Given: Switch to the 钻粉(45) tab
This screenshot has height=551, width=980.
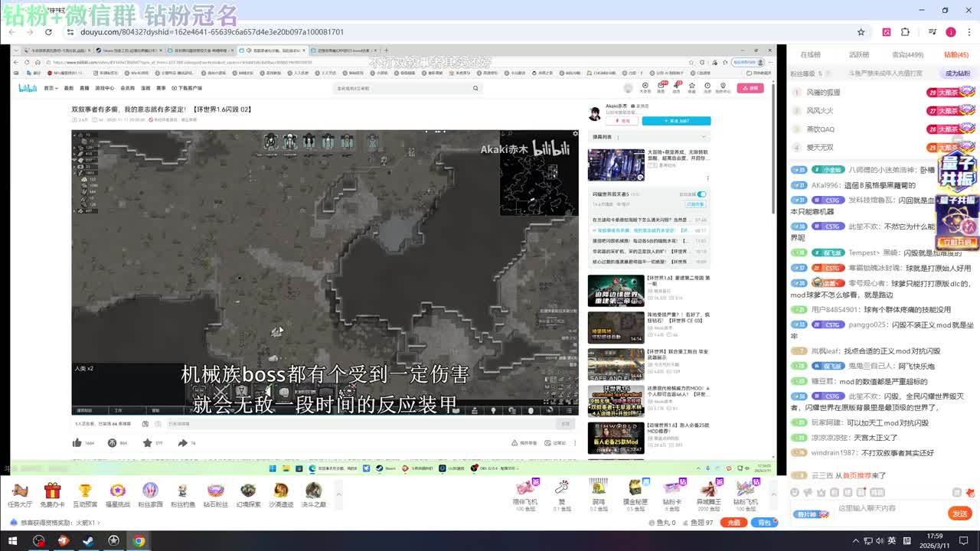Looking at the screenshot, I should pos(955,55).
